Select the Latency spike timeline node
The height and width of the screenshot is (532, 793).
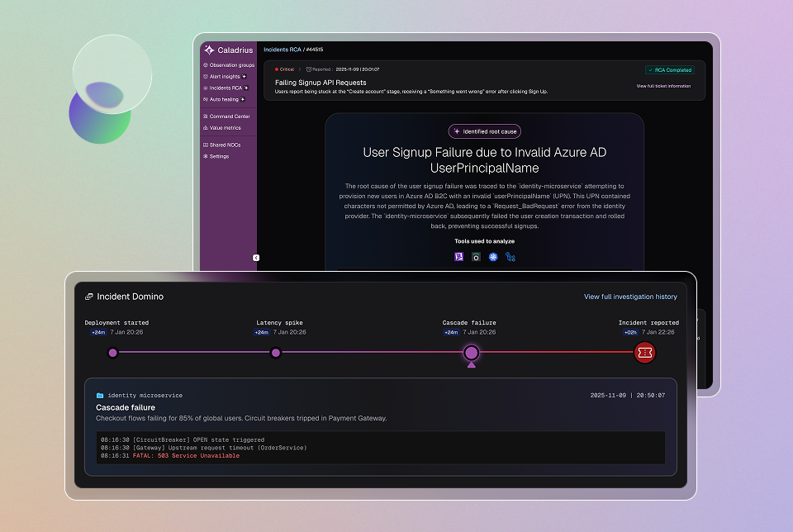(276, 353)
